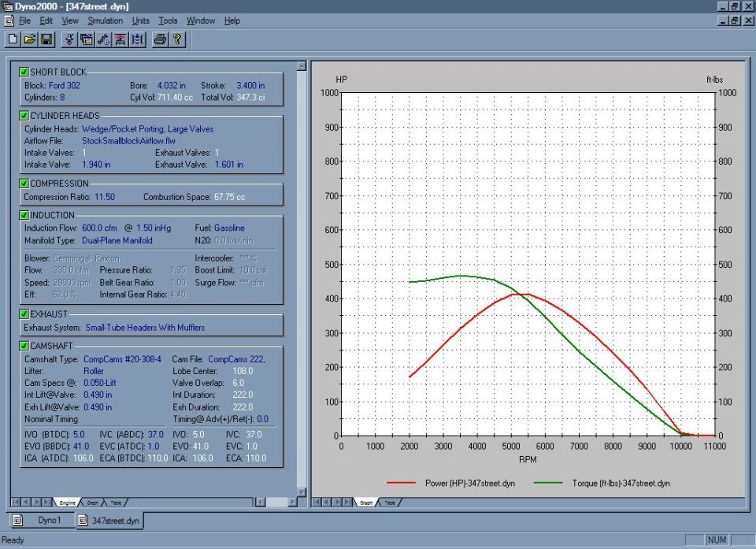The height and width of the screenshot is (549, 756).
Task: Edit the Compression Ratio 11.50 value
Action: click(x=105, y=197)
